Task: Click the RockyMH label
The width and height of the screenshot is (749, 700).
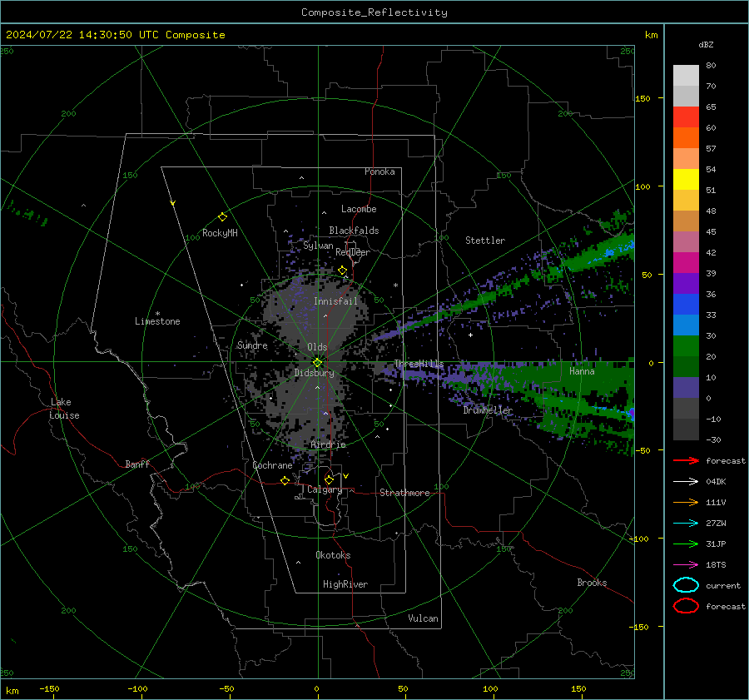Action: coord(220,233)
